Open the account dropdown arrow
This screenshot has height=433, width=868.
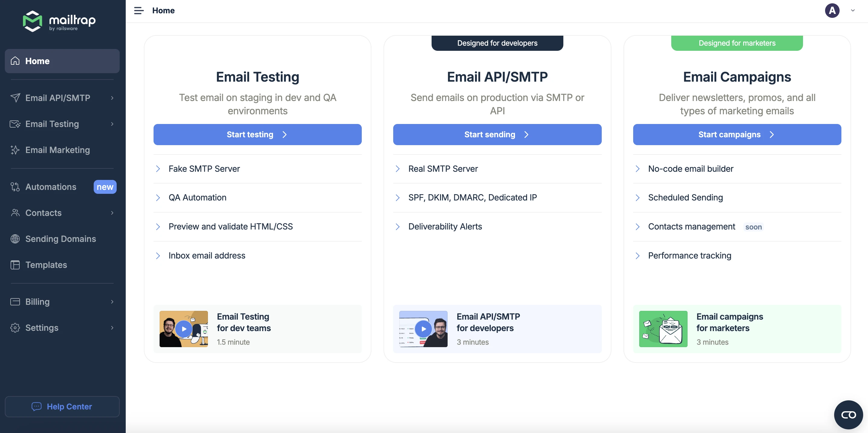[x=853, y=11]
